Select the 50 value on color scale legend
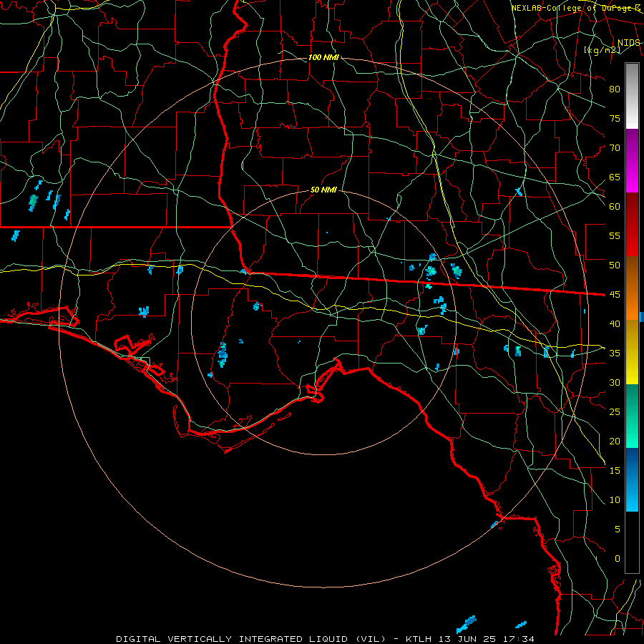Viewport: 644px width, 644px height. click(615, 265)
